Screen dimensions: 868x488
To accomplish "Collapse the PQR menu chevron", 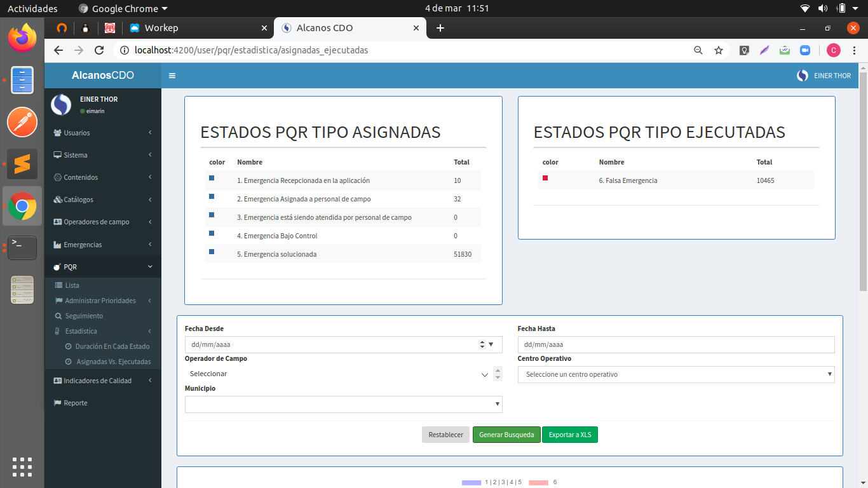I will point(150,267).
